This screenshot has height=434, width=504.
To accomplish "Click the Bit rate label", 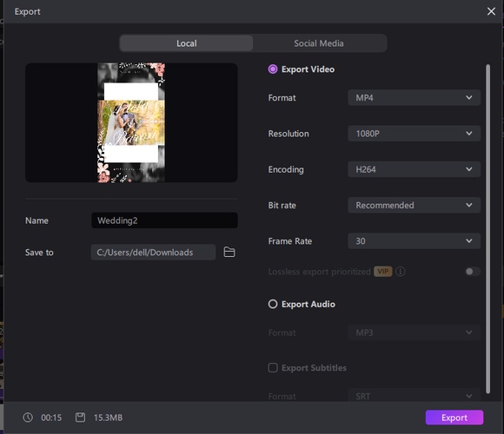I will (x=282, y=205).
